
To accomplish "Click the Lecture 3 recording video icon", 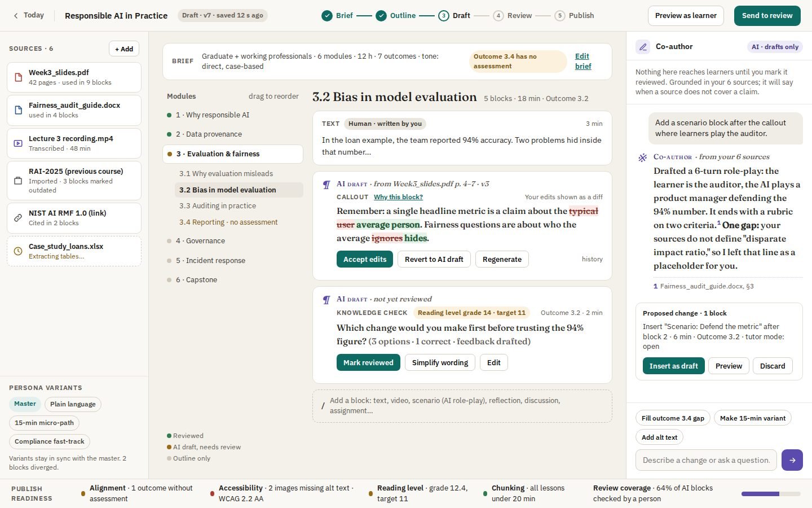I will (x=17, y=143).
